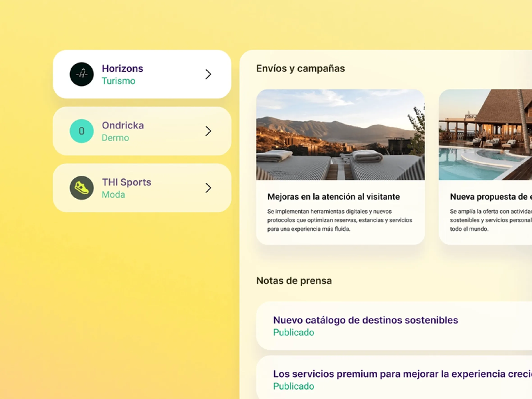Screen dimensions: 532x399
Task: Expand THI Sports with its arrow
Action: pos(209,188)
